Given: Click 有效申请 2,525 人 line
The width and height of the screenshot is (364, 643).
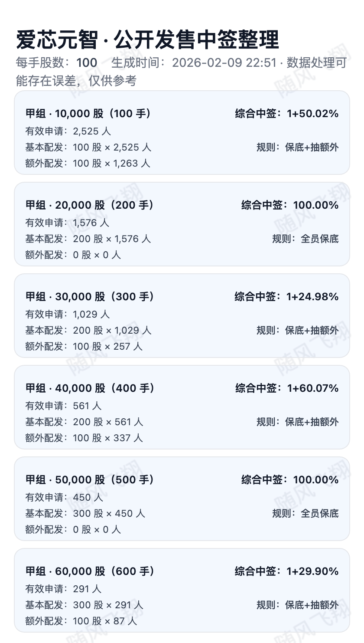Looking at the screenshot, I should [68, 131].
